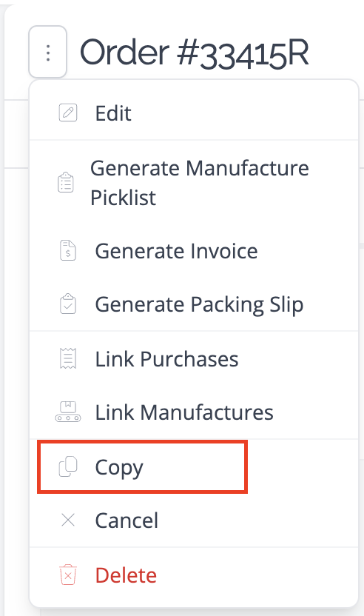Click the conveyor belt manufactures icon
Screen dimensions: 364x616
[68, 412]
